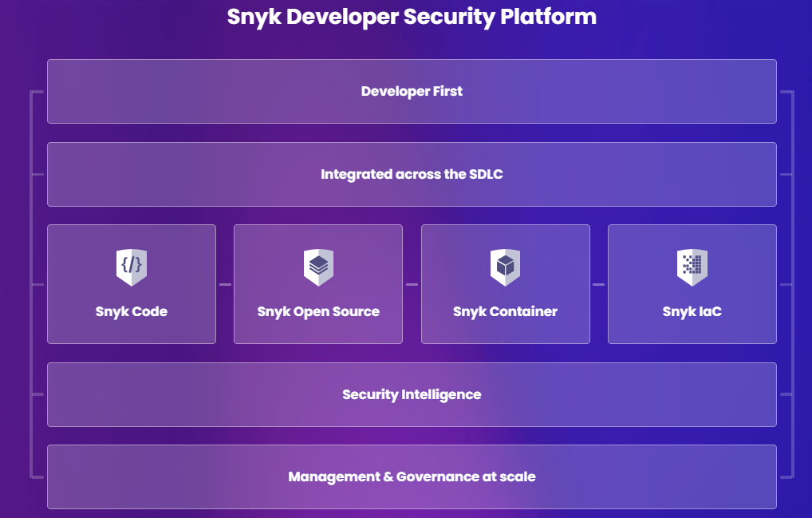Click the Snyk Developer Security Platform heading

[412, 17]
